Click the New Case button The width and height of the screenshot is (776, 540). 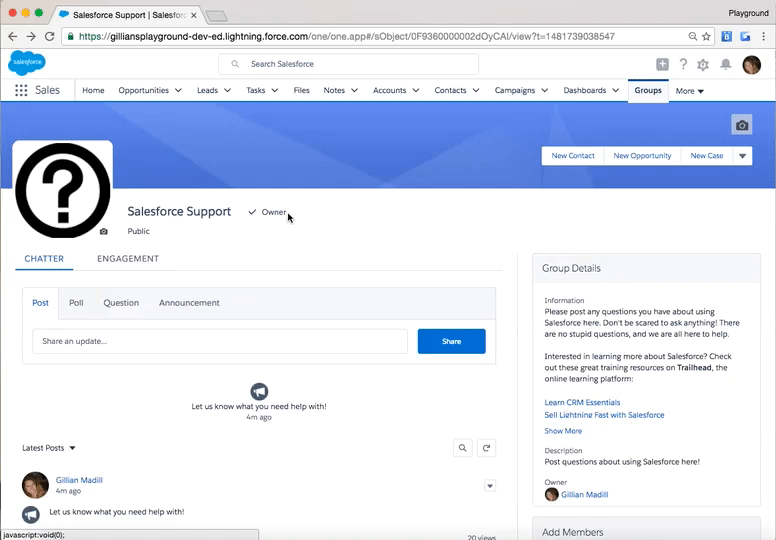tap(707, 156)
